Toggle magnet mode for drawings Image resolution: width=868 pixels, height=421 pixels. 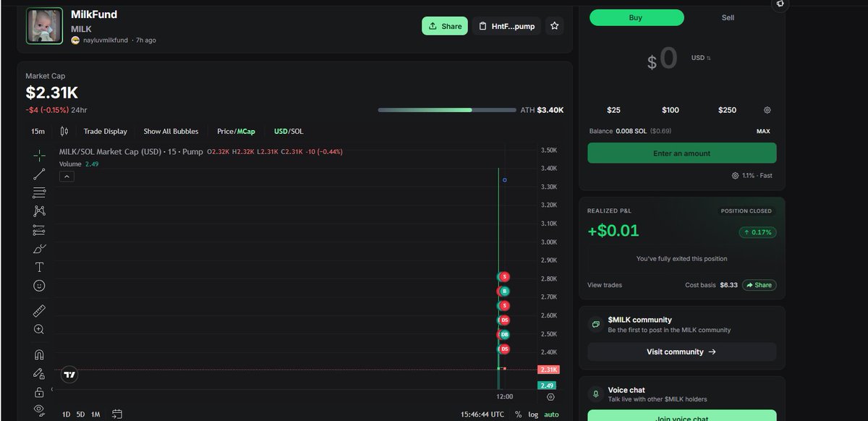[39, 354]
